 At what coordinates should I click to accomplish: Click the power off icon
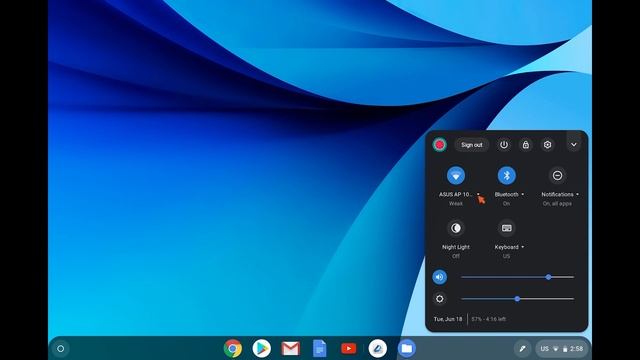click(504, 144)
